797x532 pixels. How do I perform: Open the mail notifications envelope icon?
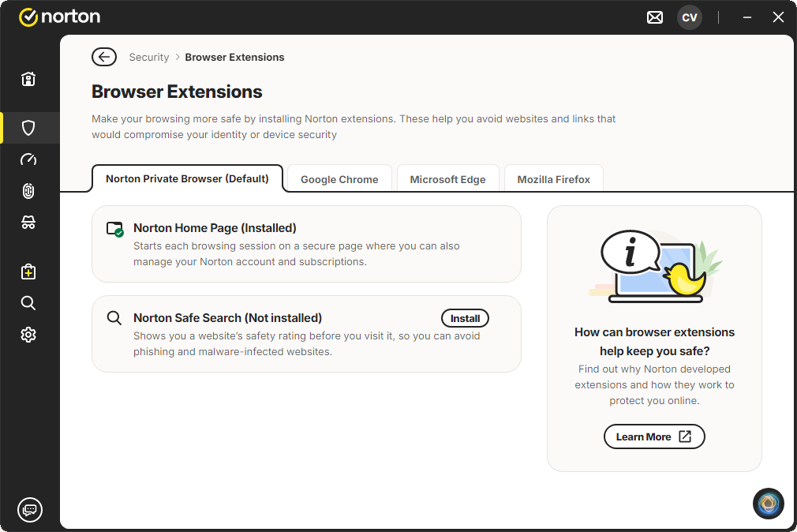click(x=655, y=17)
